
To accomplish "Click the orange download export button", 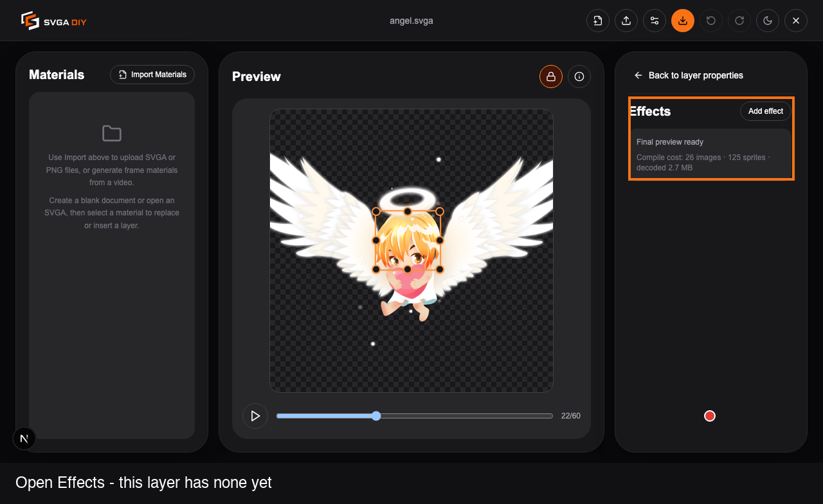I will coord(683,21).
